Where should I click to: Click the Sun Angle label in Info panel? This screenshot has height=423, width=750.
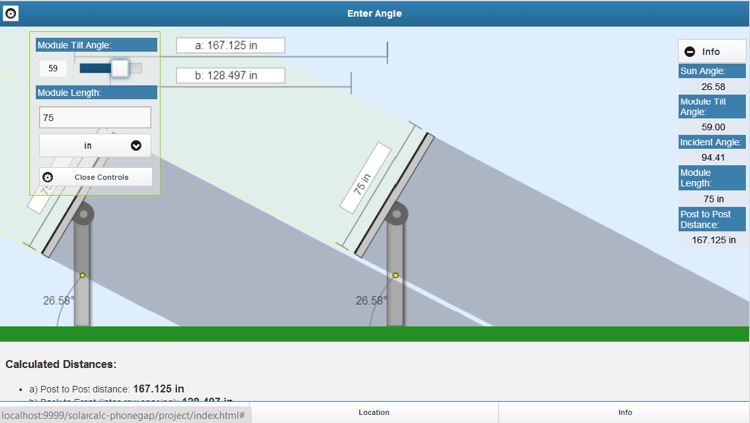point(712,71)
